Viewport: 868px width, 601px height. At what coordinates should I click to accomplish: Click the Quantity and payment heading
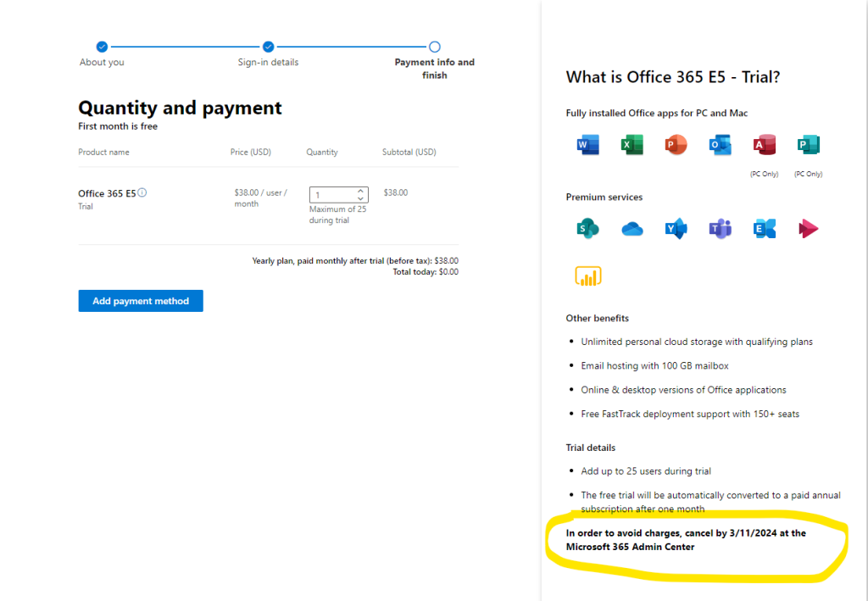pyautogui.click(x=180, y=108)
